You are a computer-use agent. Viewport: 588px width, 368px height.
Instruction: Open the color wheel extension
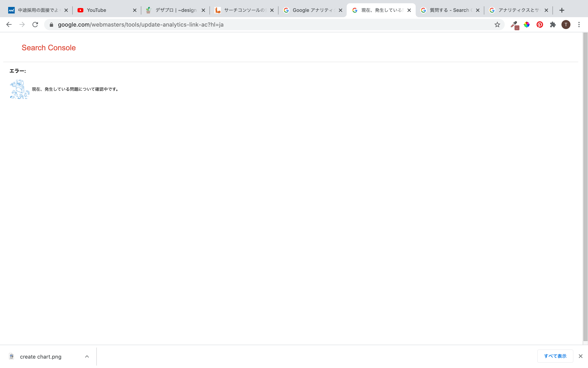tap(527, 25)
